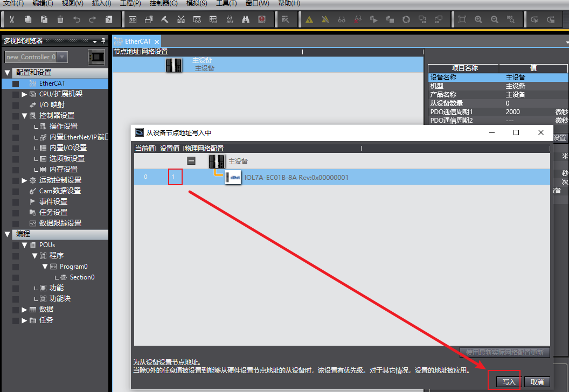Toggle the square box beside I/O 映射
This screenshot has width=569, height=392.
pyautogui.click(x=16, y=105)
